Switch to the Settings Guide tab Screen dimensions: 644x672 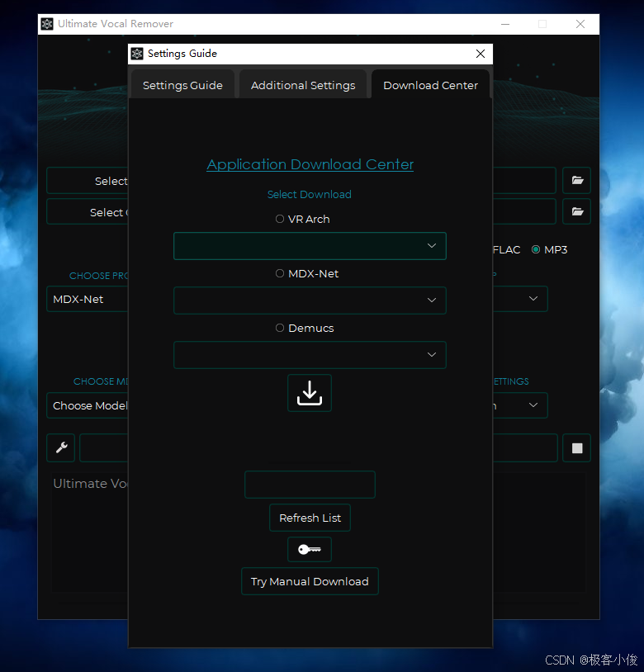click(x=182, y=85)
